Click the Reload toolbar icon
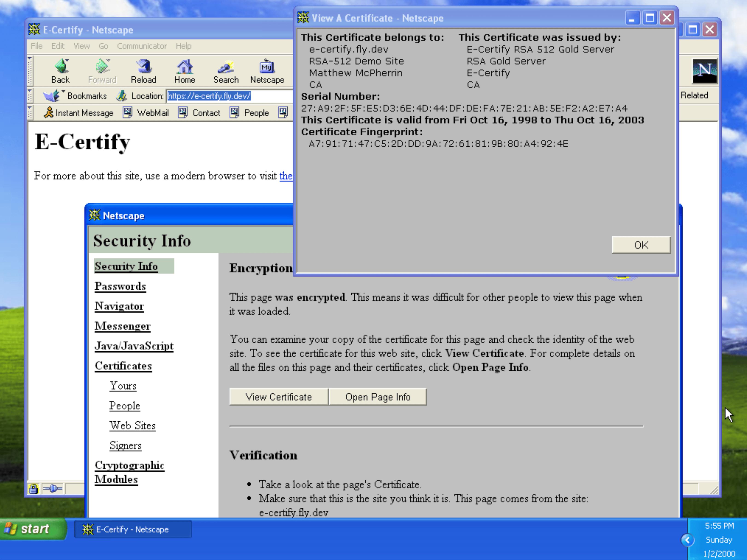Screen dimensions: 747x560 (x=143, y=71)
